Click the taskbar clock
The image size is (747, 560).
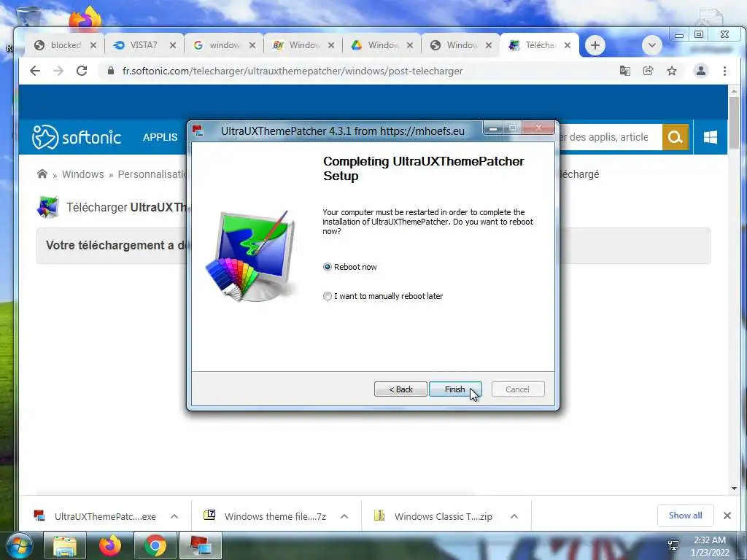pos(710,546)
